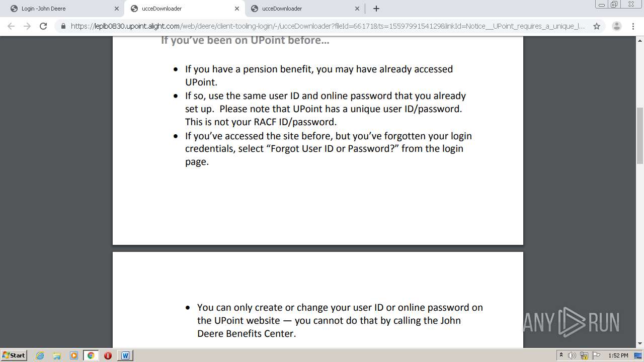Open the Opera taskbar icon
The width and height of the screenshot is (644, 362).
tap(108, 355)
